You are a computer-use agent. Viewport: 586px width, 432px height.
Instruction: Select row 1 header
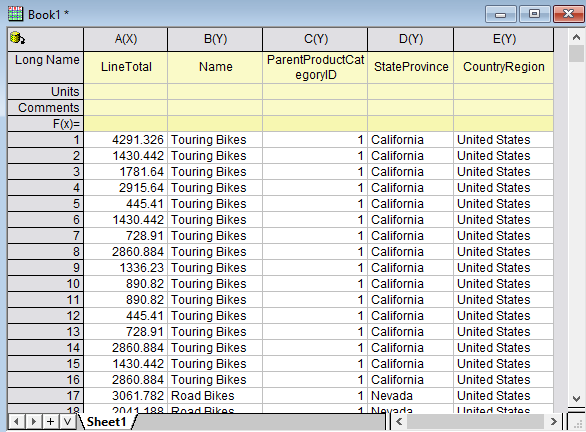46,140
